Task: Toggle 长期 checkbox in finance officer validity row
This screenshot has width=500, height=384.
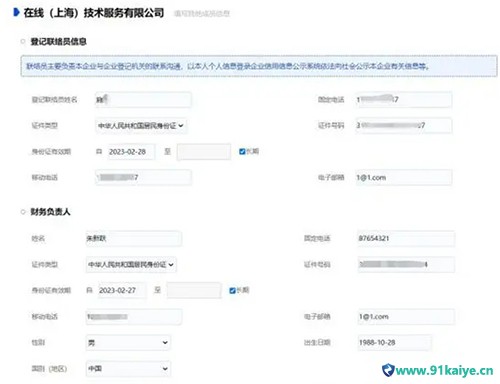Action: (x=233, y=290)
